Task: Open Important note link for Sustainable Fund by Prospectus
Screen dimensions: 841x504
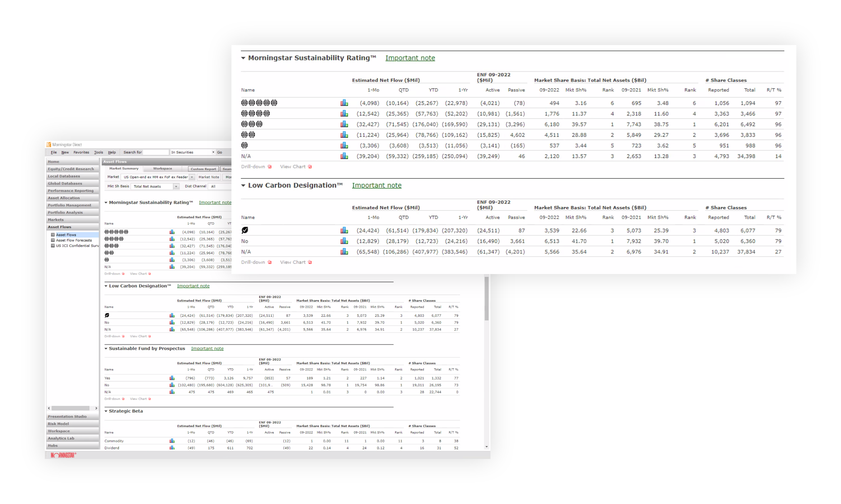Action: (x=207, y=348)
